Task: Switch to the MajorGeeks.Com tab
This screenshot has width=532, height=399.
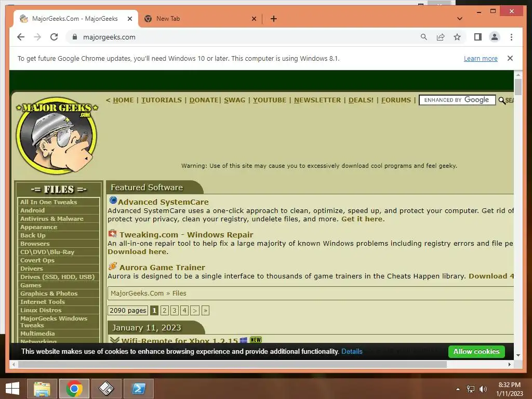Action: 75,19
